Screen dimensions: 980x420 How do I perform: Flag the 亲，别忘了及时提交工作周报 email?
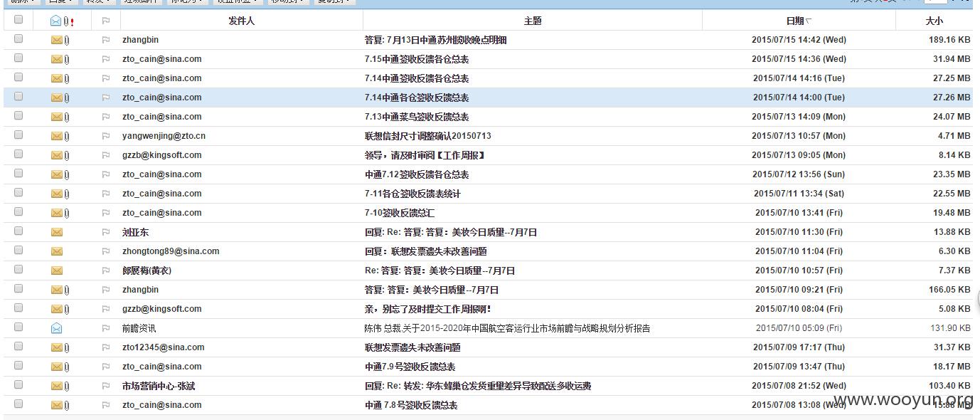[x=106, y=309]
